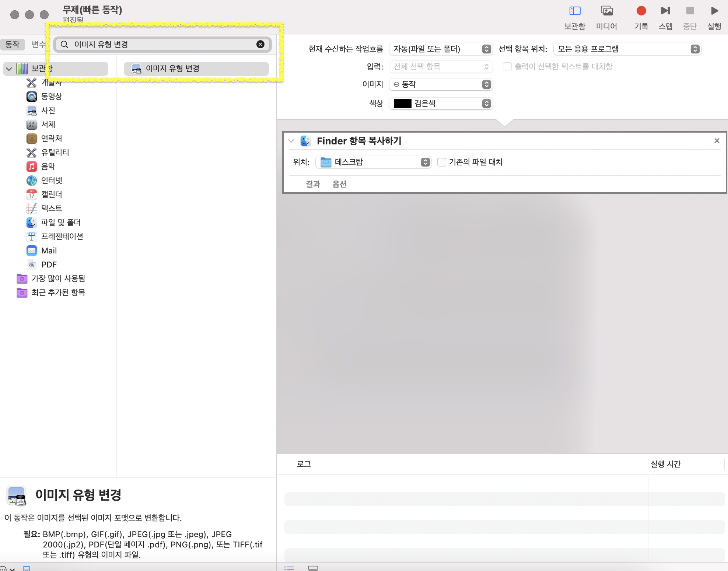This screenshot has height=571, width=728.
Task: Select 파일 및 폴더 Finder category
Action: click(60, 223)
